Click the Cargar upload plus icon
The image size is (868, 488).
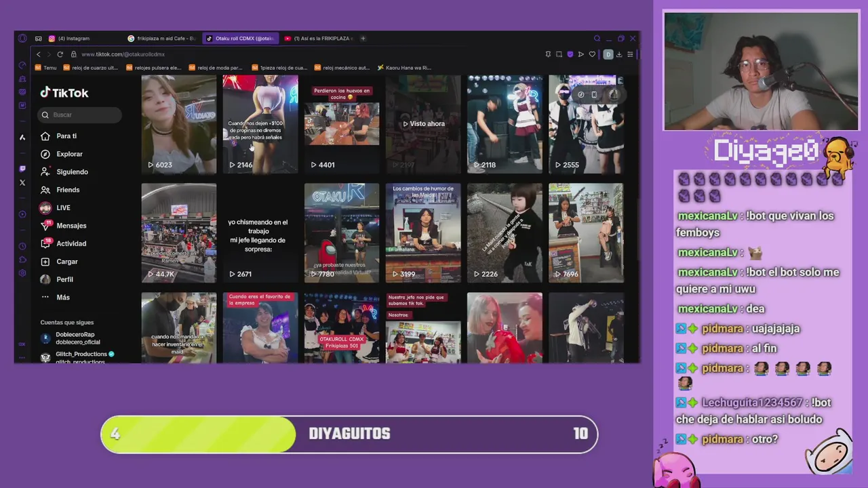[45, 262]
